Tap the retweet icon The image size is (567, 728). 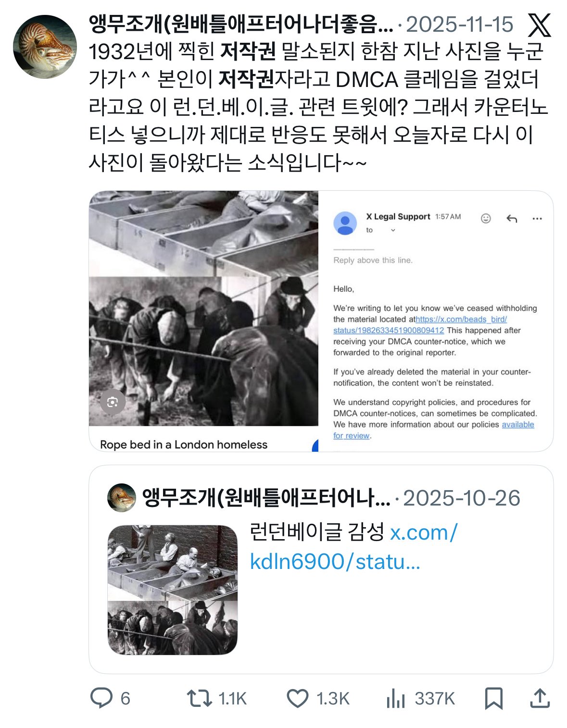(199, 698)
